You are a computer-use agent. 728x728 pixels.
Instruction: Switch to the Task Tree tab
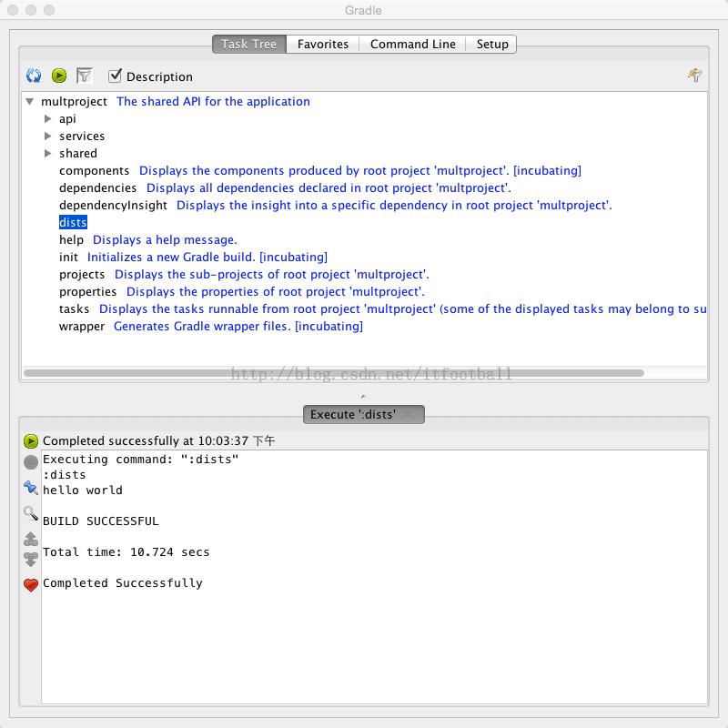248,44
